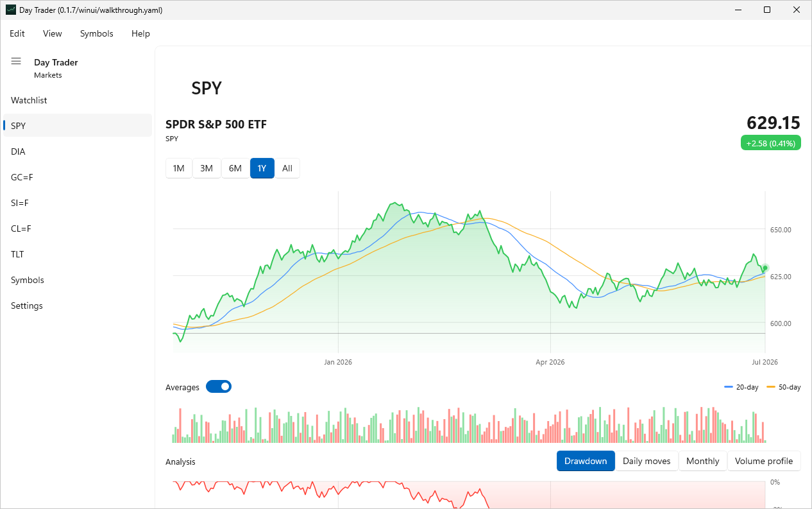Click the 0% drawdown axis label
The width and height of the screenshot is (812, 509).
coord(775,482)
